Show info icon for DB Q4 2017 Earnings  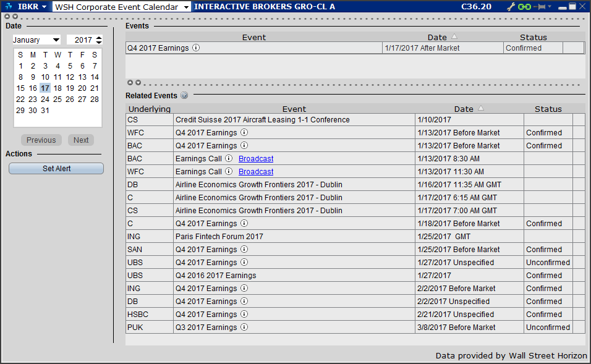tap(244, 301)
